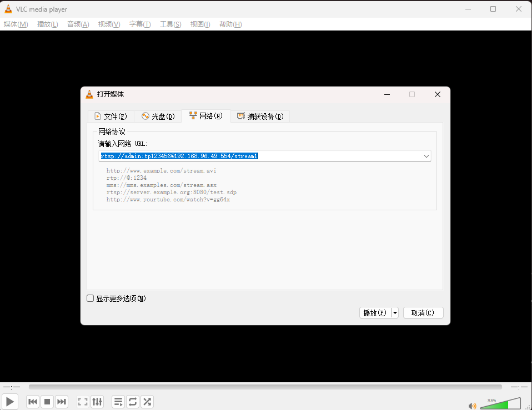Maximize the VLC main window
Viewport: 532px width, 410px height.
point(493,9)
